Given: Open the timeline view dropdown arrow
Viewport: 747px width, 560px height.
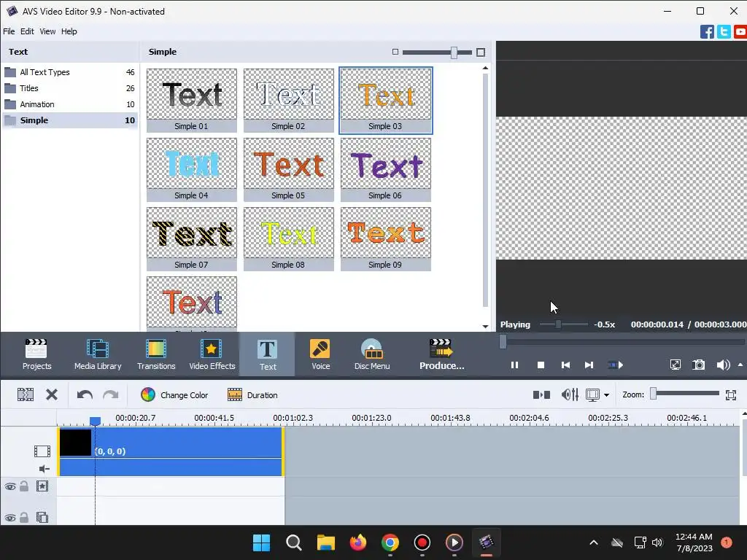Looking at the screenshot, I should tap(606, 395).
